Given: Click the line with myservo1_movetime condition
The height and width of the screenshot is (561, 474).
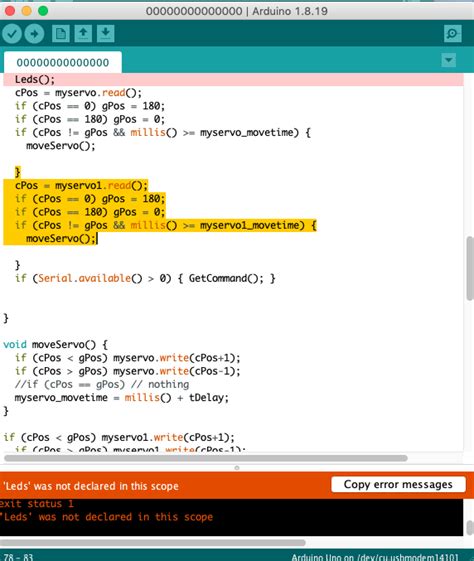Looking at the screenshot, I should click(166, 225).
